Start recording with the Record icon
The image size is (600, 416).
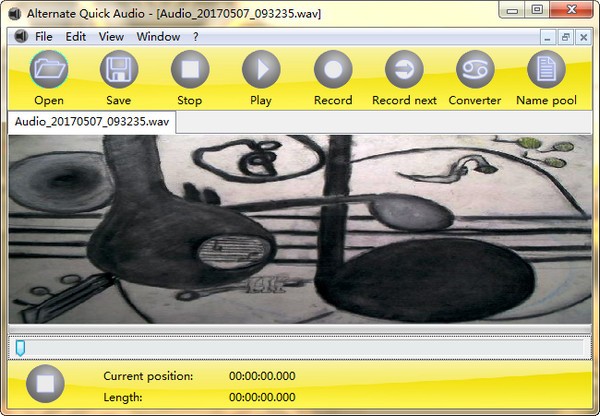pos(333,70)
